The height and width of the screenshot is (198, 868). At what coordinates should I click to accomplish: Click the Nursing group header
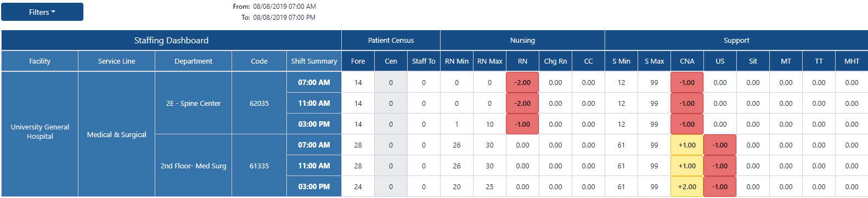(522, 41)
